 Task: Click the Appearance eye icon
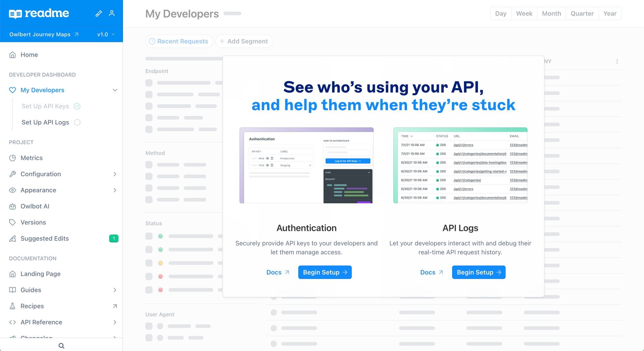(x=12, y=190)
